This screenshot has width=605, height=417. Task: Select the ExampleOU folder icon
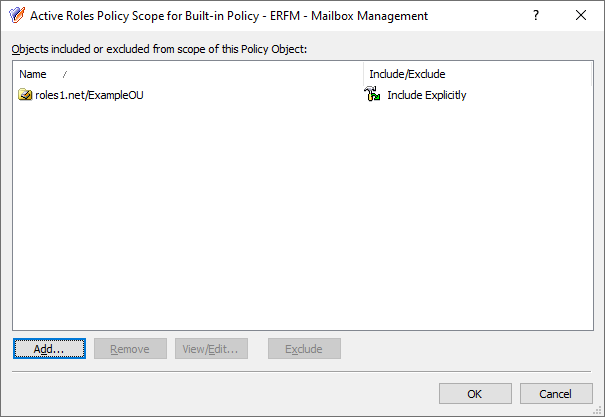coord(25,95)
